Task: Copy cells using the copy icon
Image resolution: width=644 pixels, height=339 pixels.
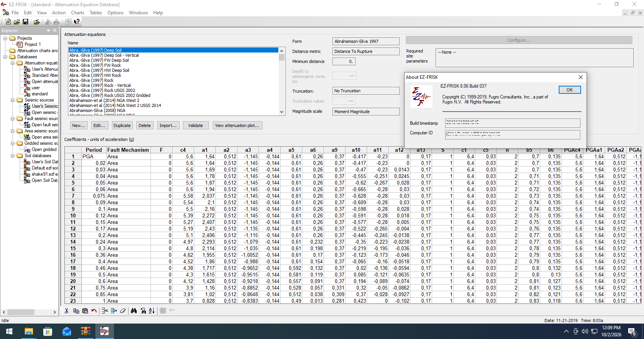Action: tap(76, 311)
